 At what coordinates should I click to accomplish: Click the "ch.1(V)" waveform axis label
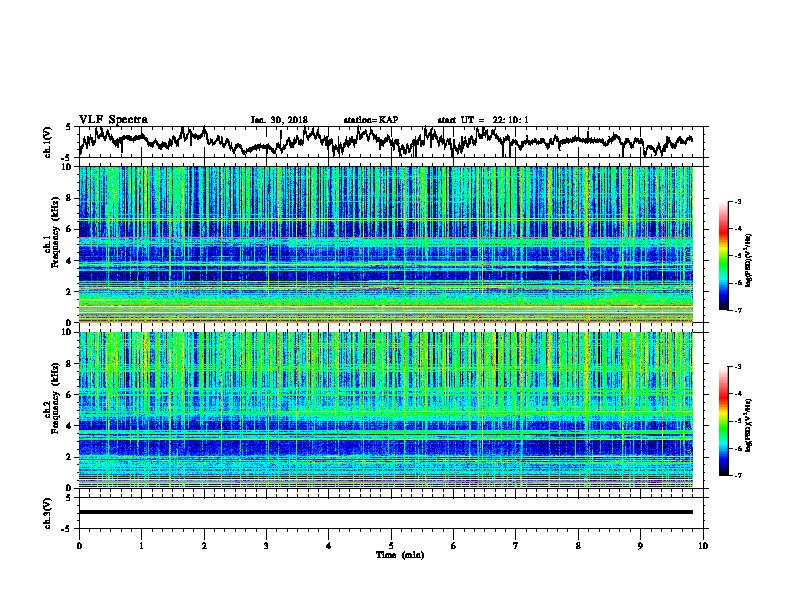click(48, 141)
